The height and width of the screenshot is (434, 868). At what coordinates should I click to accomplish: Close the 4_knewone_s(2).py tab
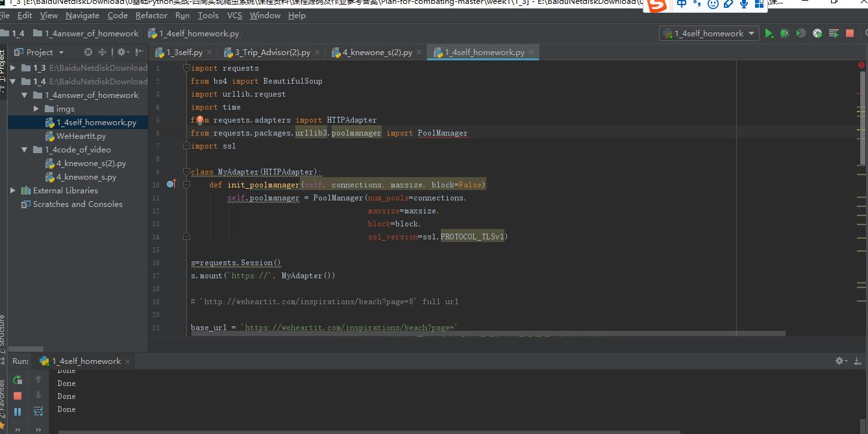coord(419,52)
